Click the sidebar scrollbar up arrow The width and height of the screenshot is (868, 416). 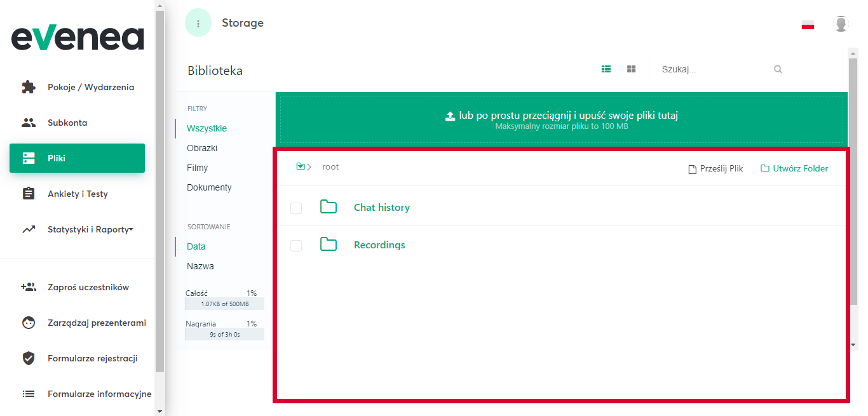click(159, 5)
